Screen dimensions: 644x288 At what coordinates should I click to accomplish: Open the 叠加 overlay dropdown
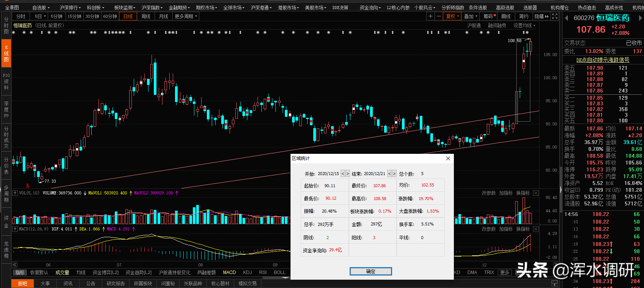(471, 16)
